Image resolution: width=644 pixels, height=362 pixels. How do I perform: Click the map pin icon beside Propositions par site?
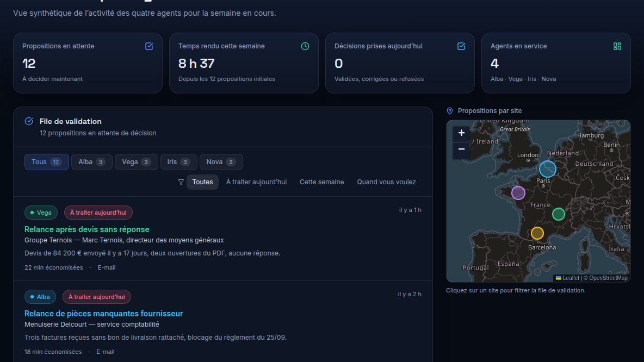(x=450, y=111)
